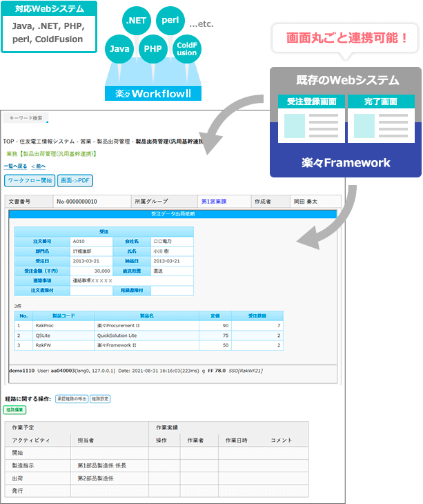Click document number No-0000000010

(x=77, y=202)
